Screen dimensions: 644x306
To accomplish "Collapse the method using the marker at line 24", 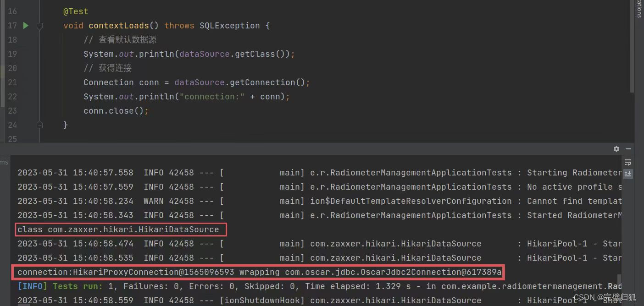I will click(39, 125).
